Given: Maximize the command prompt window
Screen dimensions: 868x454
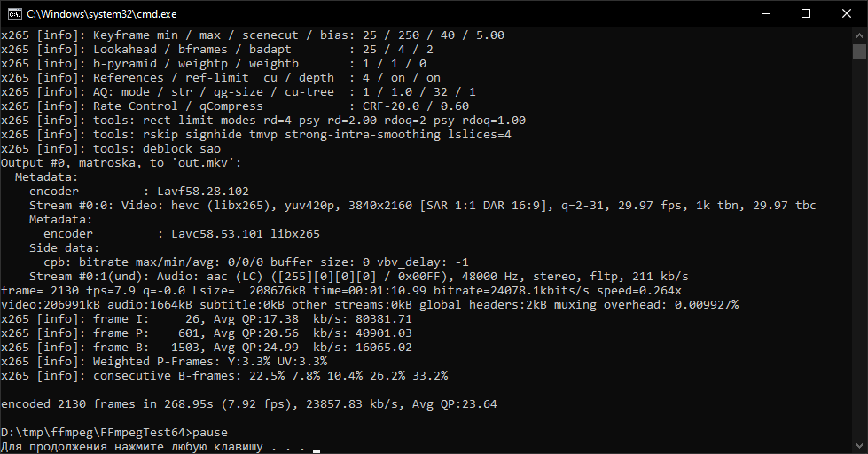Looking at the screenshot, I should point(806,13).
